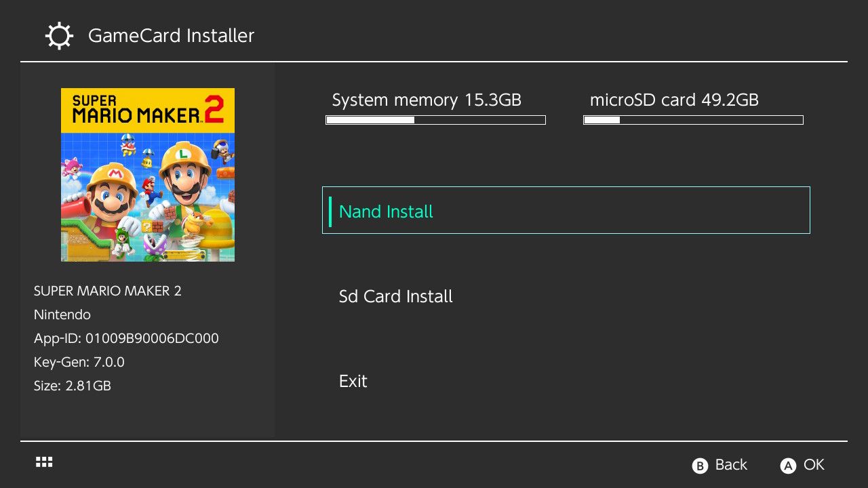Click the Key-Gen: 7.0.0 text
The height and width of the screenshot is (488, 868).
(79, 362)
